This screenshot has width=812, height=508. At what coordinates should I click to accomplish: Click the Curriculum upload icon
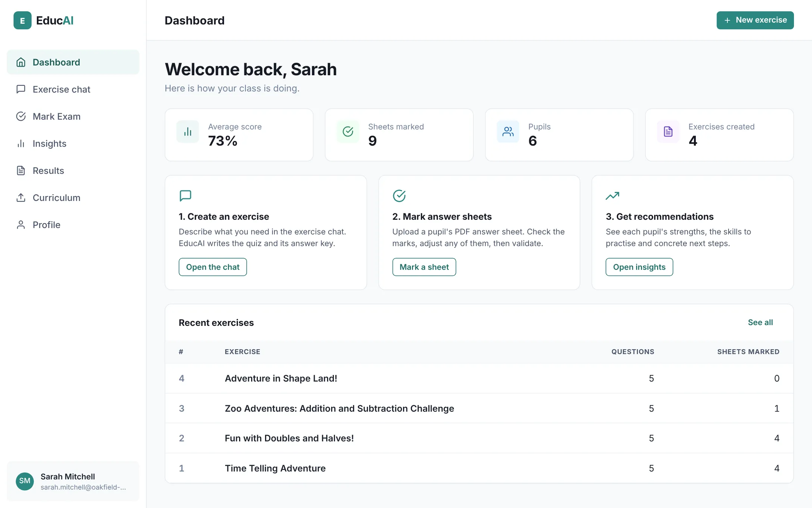tap(21, 198)
